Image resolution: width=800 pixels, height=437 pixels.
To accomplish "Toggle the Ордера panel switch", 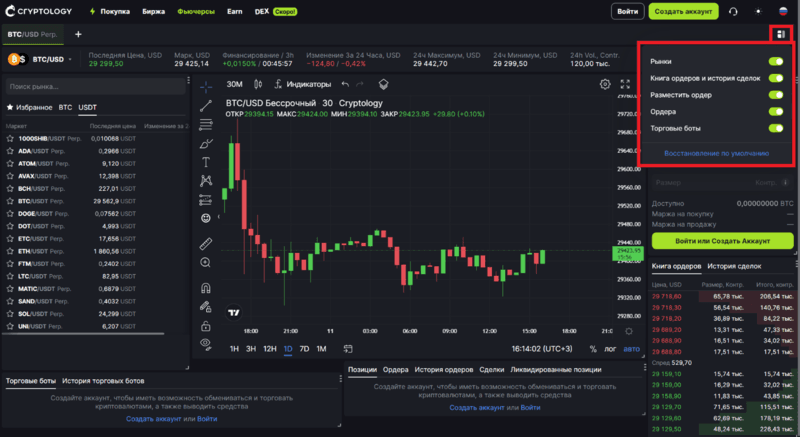I will pyautogui.click(x=776, y=112).
